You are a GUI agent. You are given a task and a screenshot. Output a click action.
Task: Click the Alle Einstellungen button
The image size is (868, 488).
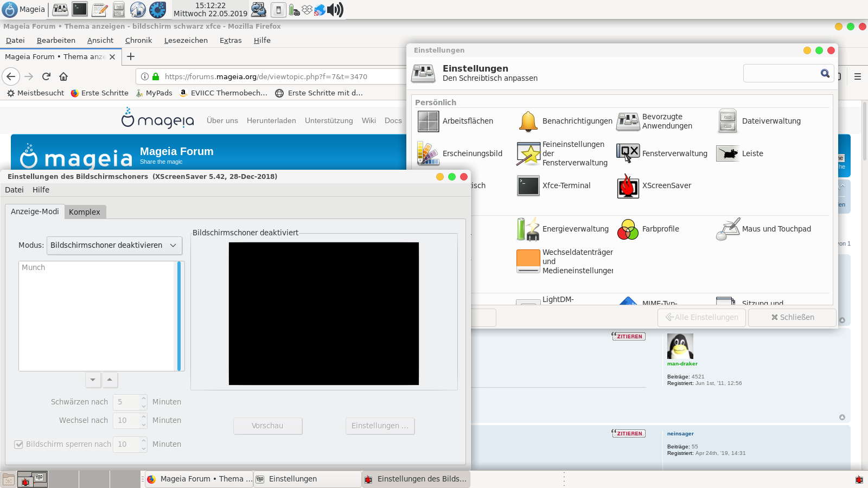click(x=702, y=317)
